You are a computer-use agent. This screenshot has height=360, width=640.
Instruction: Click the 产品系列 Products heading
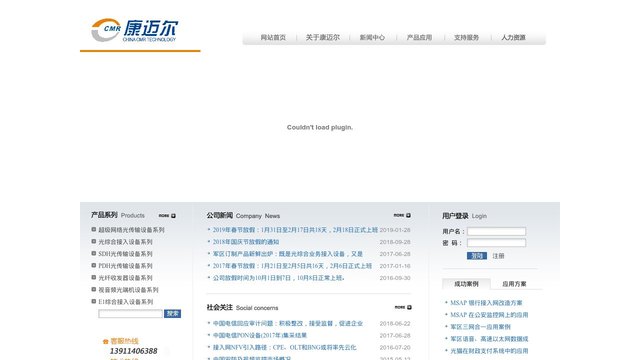click(x=118, y=215)
